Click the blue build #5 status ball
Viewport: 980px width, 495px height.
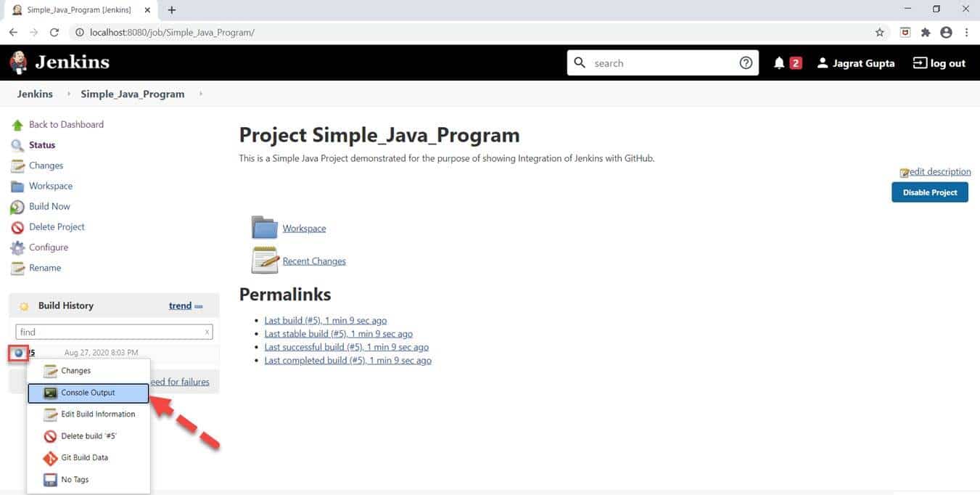(x=18, y=353)
